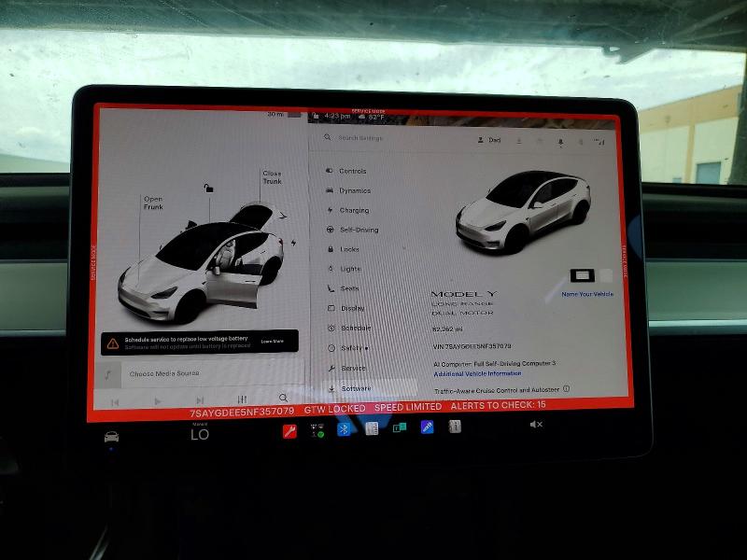The width and height of the screenshot is (747, 560).
Task: Tap the charge port lightning icon
Action: (x=293, y=243)
